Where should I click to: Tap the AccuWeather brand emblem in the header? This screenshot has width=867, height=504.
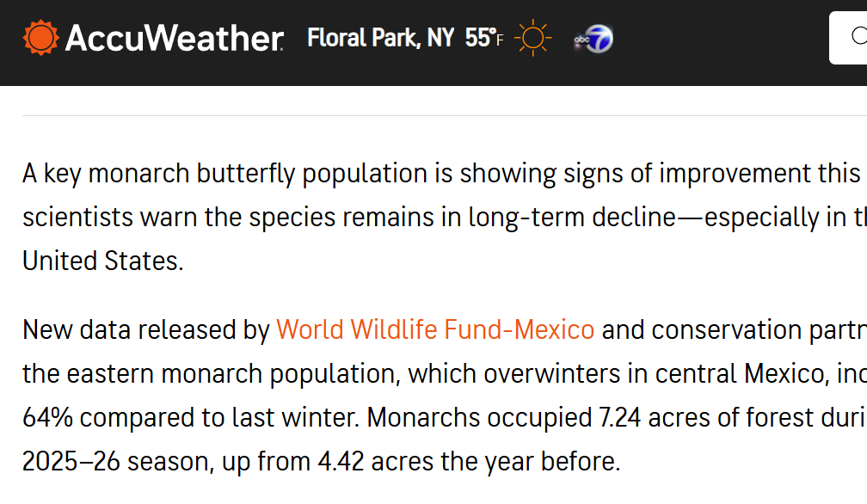[x=41, y=36]
